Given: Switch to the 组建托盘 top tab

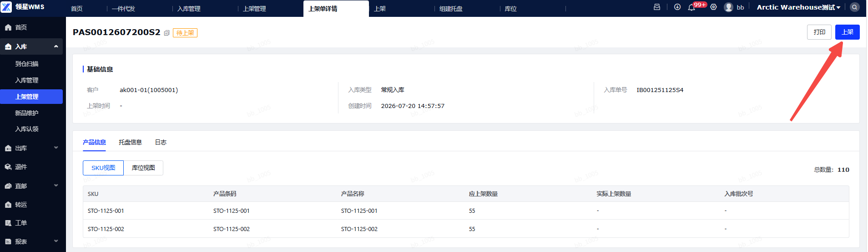Looking at the screenshot, I should [451, 9].
